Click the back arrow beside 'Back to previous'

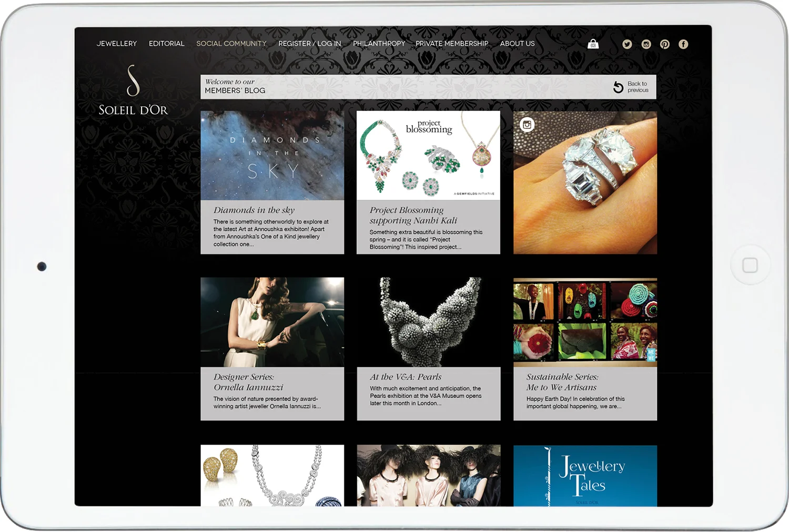point(618,86)
